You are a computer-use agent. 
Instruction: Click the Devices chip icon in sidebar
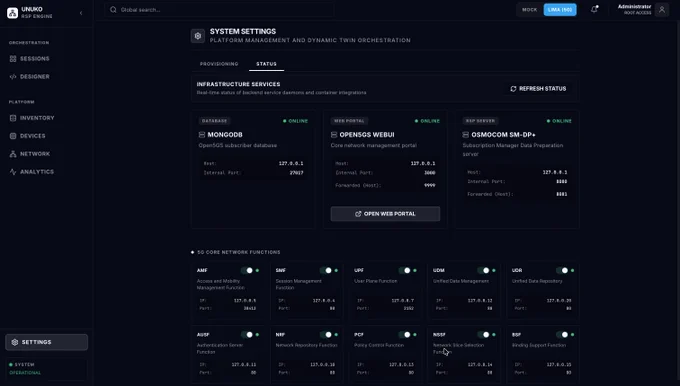pyautogui.click(x=13, y=136)
